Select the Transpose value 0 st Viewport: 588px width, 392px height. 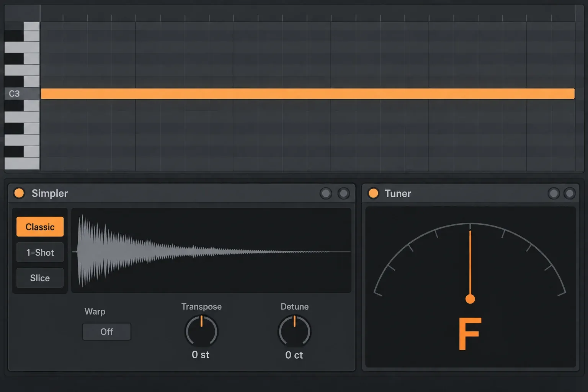(201, 355)
